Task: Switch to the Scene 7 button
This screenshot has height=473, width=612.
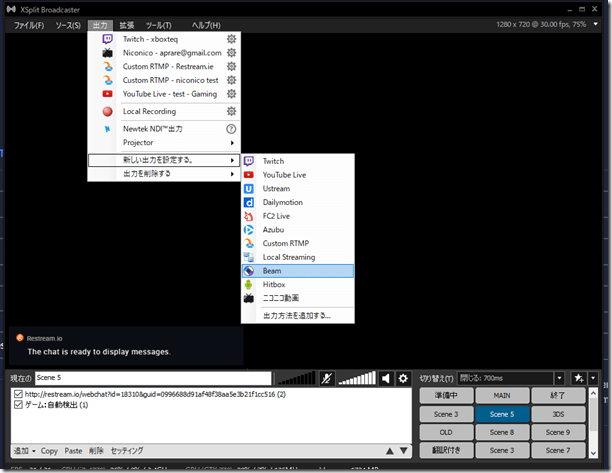Action: pos(558,450)
